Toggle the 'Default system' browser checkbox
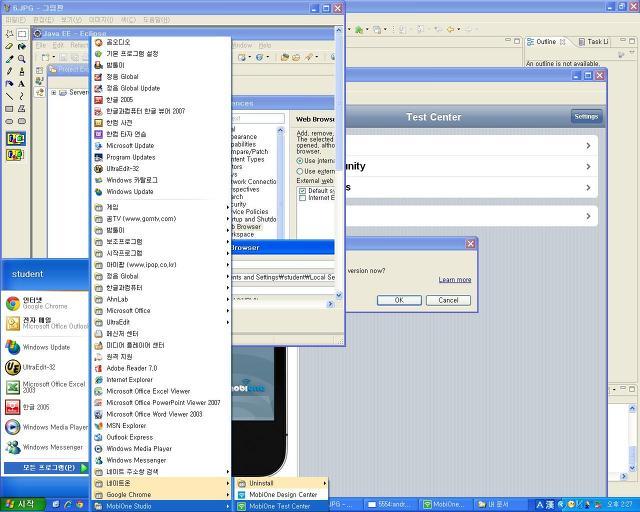 point(302,191)
